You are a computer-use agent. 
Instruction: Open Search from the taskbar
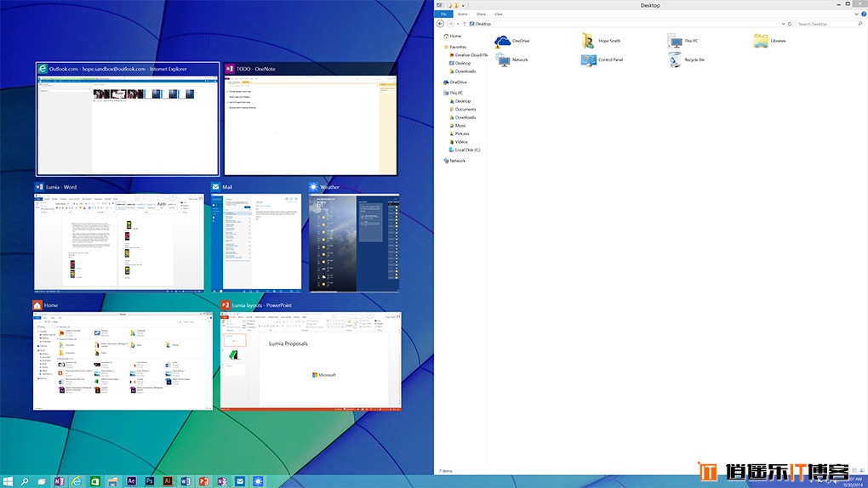click(x=25, y=481)
